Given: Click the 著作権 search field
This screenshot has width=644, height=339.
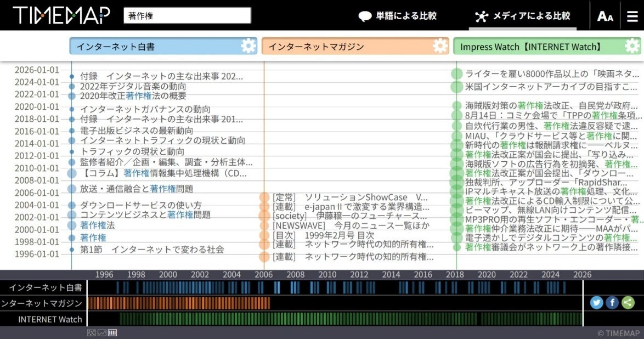Looking at the screenshot, I should 187,15.
